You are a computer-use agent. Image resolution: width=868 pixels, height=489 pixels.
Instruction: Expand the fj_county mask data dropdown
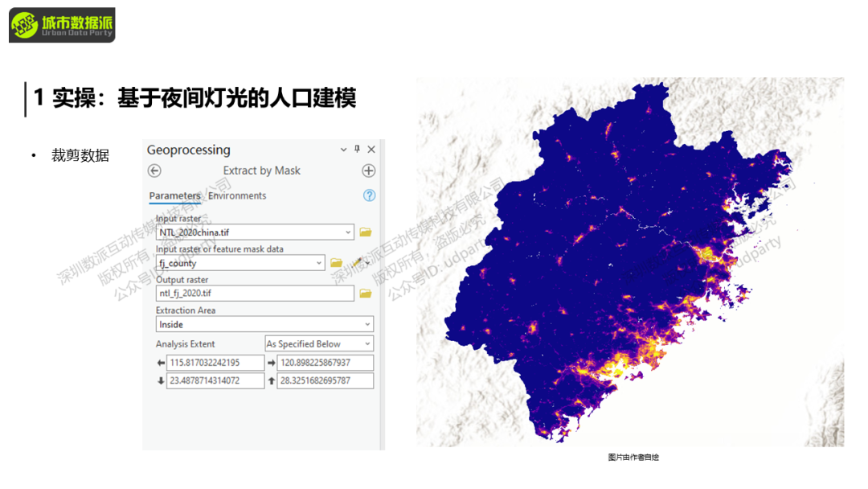pos(319,263)
